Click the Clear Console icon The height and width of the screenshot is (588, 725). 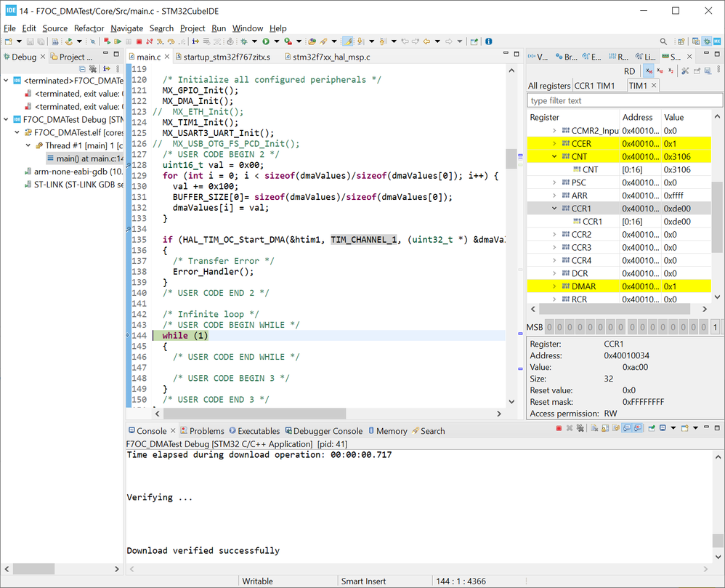click(x=594, y=428)
